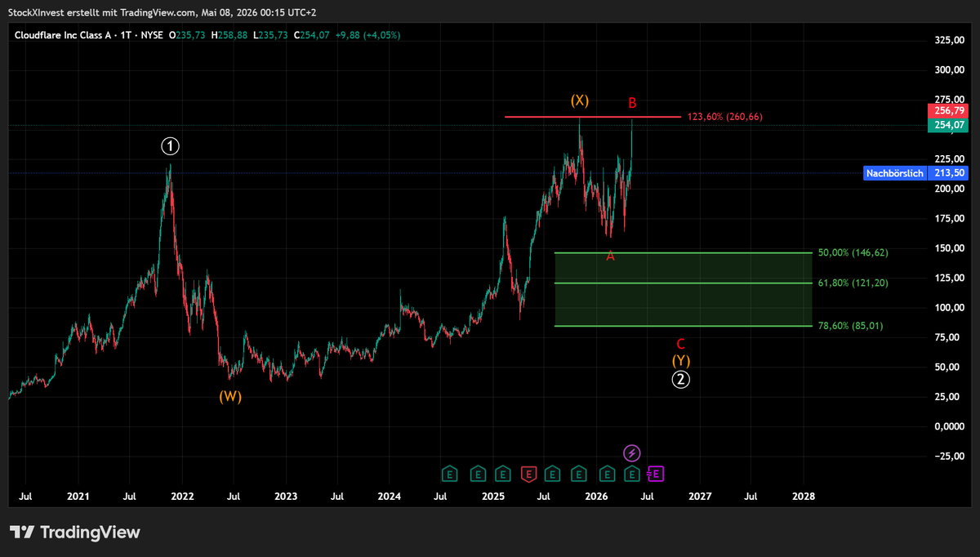Image resolution: width=980 pixels, height=557 pixels.
Task: Click the green 254,07 price label
Action: (948, 125)
